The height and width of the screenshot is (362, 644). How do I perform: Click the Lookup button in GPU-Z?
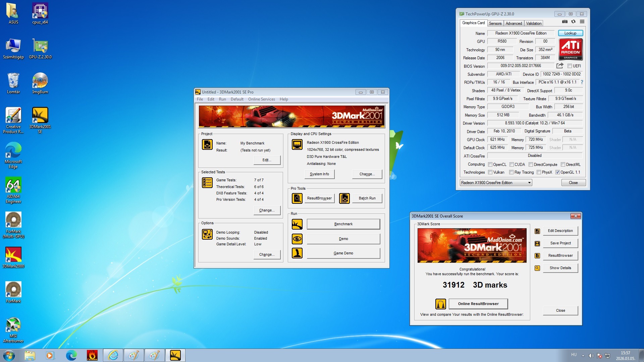tap(570, 33)
